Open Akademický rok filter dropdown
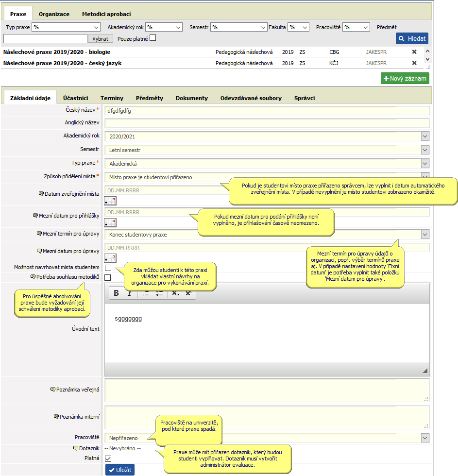 pos(164,27)
